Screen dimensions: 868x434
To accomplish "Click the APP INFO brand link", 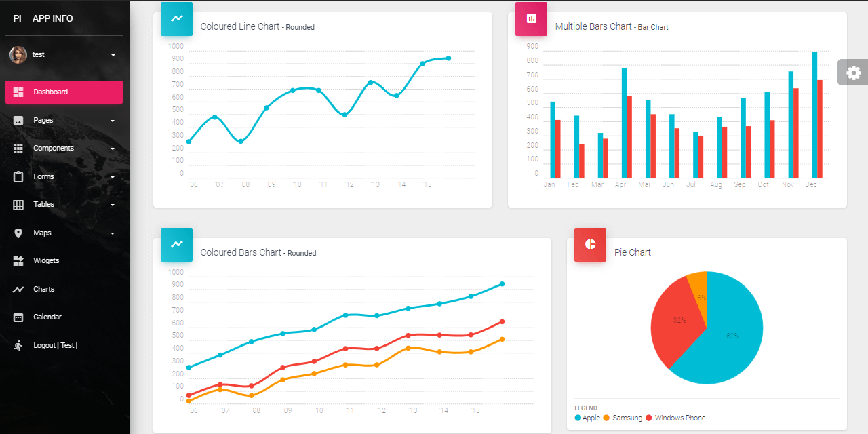I will coord(53,18).
